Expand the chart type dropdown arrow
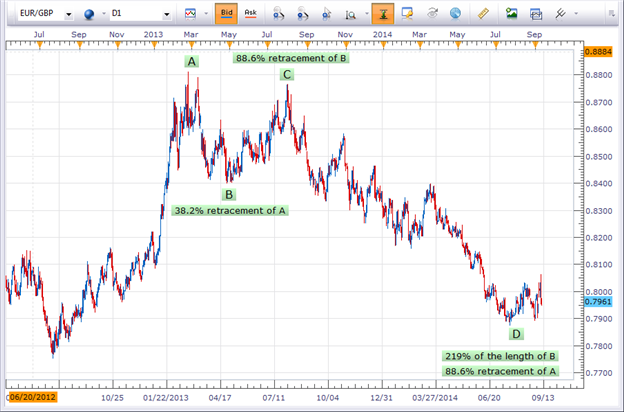 pos(206,14)
